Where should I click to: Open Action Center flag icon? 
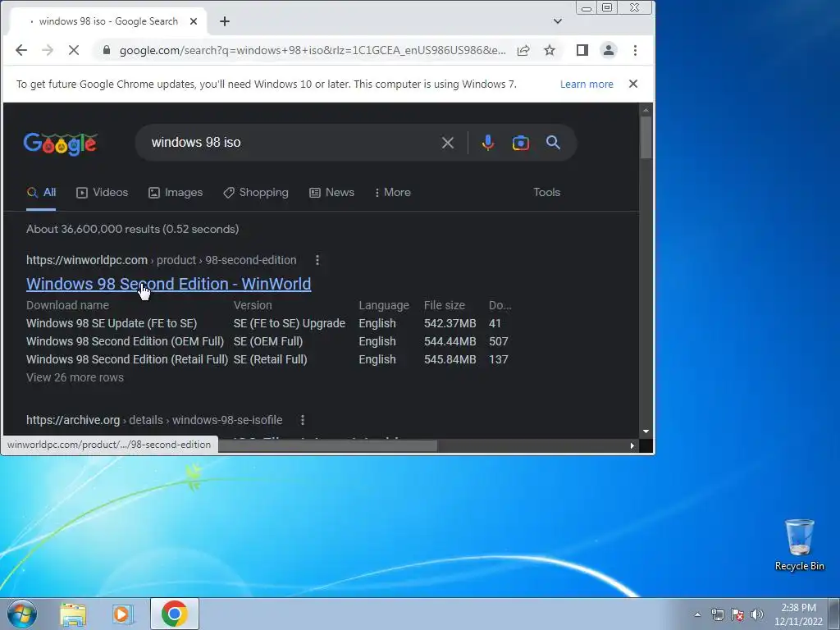tap(737, 614)
